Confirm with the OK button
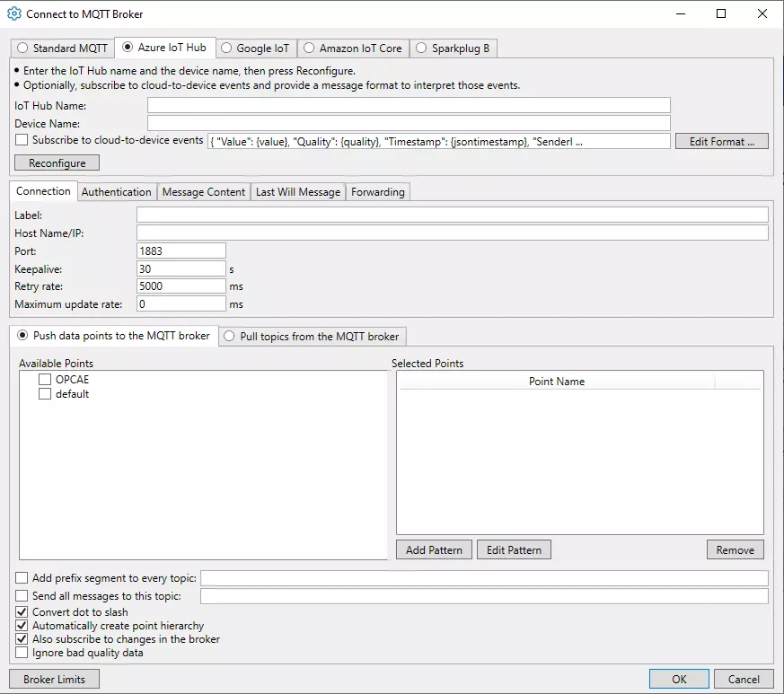 click(x=679, y=679)
